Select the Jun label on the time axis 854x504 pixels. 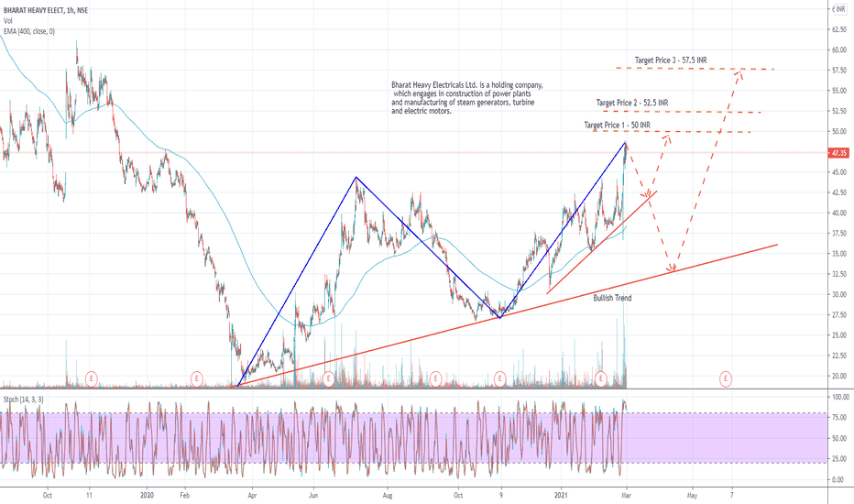[x=313, y=495]
